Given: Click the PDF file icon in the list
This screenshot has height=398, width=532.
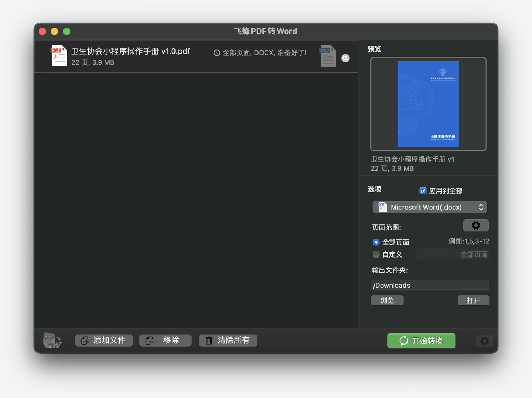Looking at the screenshot, I should click(59, 56).
